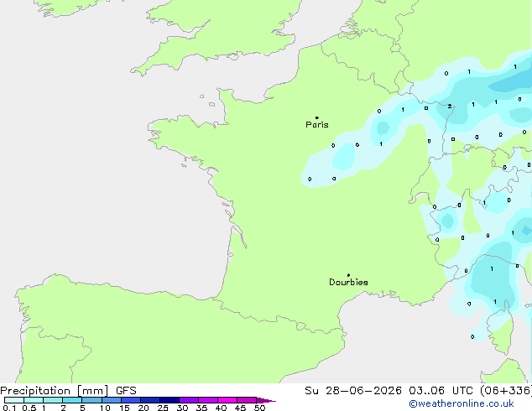Click the 03..06 UTC time label

tap(441, 391)
